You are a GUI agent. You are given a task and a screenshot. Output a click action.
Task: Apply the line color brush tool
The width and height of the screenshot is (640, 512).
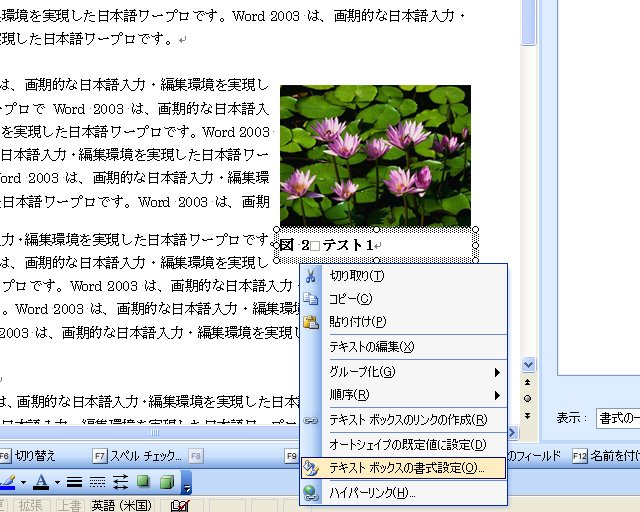[7, 482]
